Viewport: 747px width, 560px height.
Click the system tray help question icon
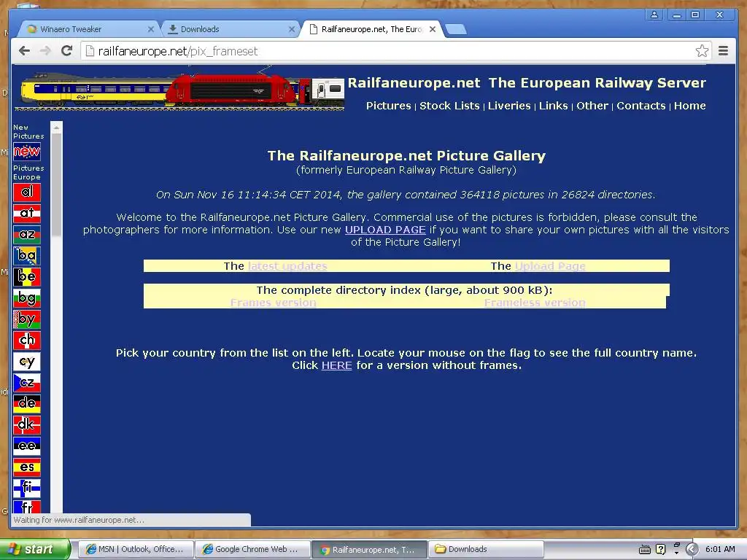(660, 550)
